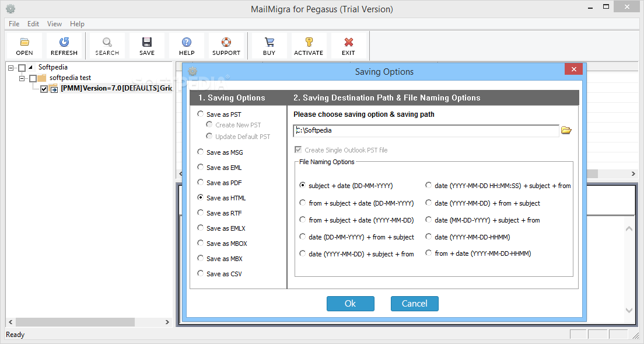Click the SEARCH toolbar icon
Image resolution: width=644 pixels, height=344 pixels.
pyautogui.click(x=107, y=42)
